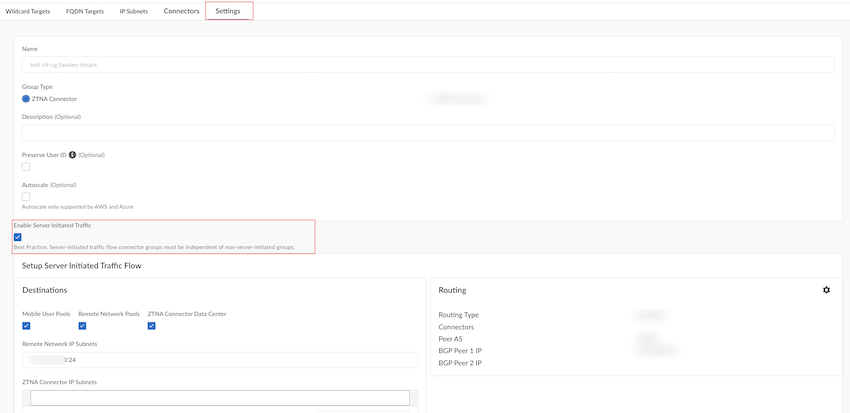Click the Routing Type label
The height and width of the screenshot is (413, 850).
click(459, 315)
